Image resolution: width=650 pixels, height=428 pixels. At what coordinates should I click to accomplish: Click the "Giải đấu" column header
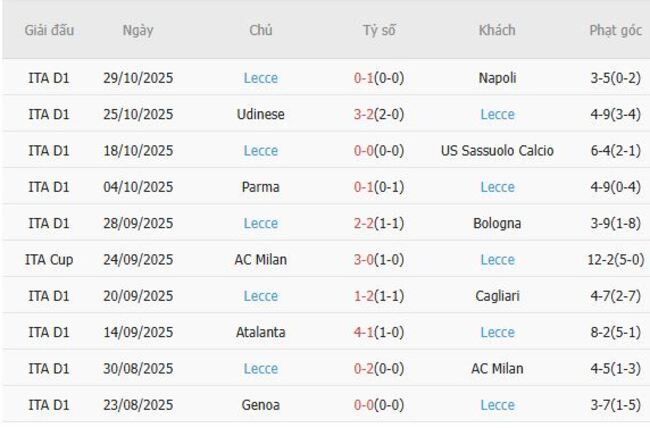49,30
